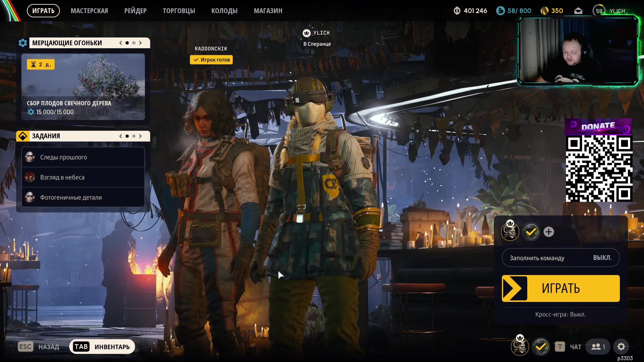Click the yellow quests diamond icon
Screen dimensions: 644x362
23,136
